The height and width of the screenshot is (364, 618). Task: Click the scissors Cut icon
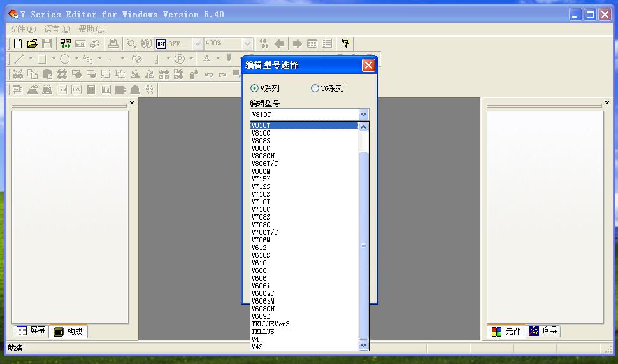[x=18, y=74]
